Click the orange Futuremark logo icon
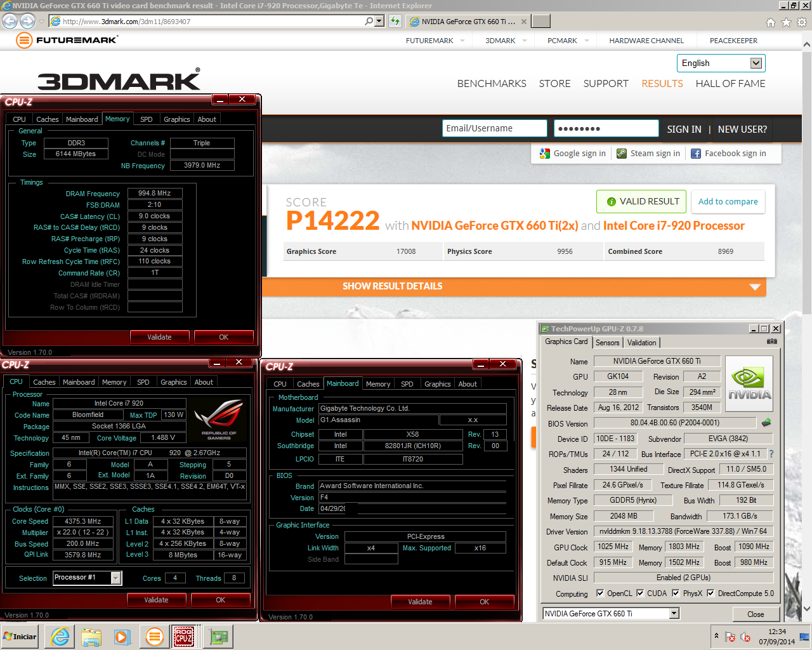 (x=24, y=41)
